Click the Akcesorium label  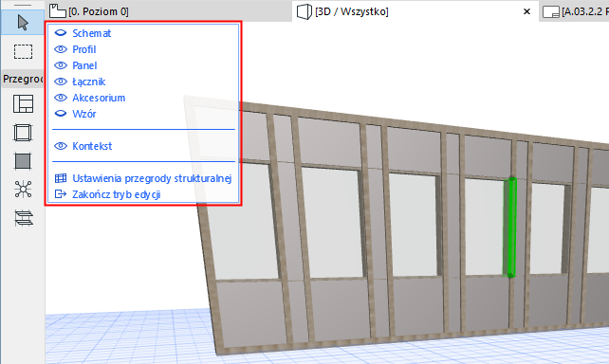pyautogui.click(x=99, y=98)
